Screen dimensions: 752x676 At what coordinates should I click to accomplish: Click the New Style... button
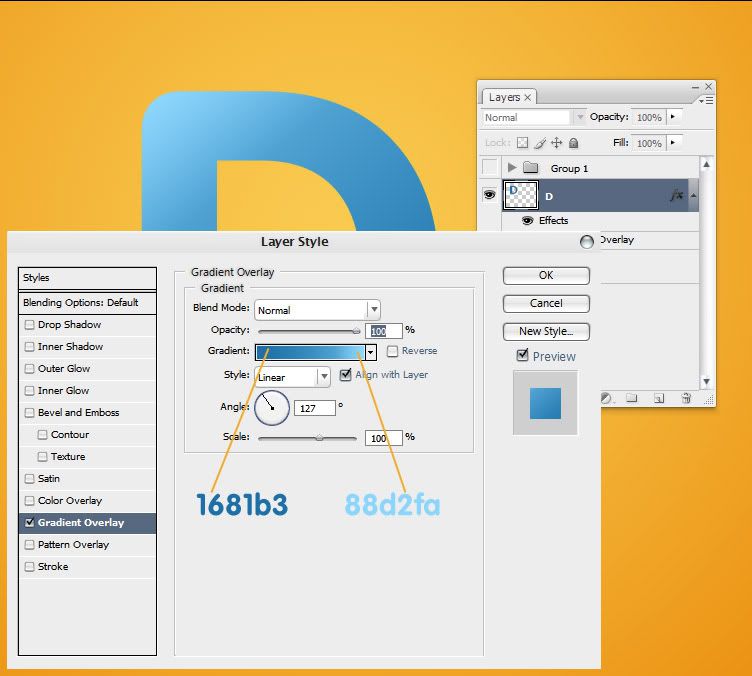tap(546, 331)
